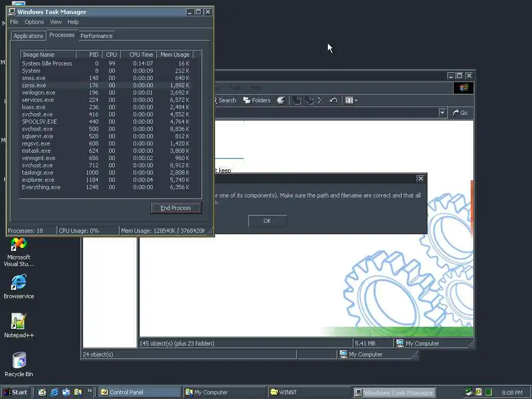Click the green system tray icon
This screenshot has height=399, width=532.
point(488,392)
